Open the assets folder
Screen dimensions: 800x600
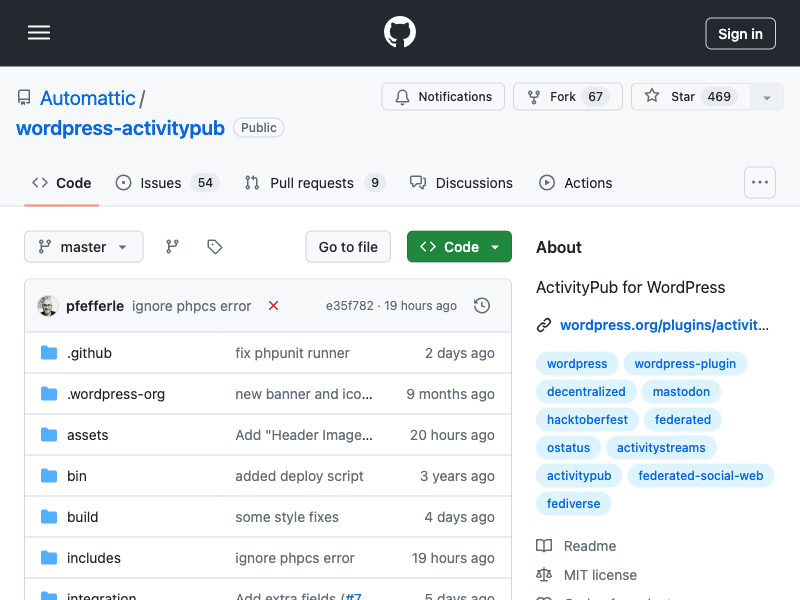click(x=88, y=435)
